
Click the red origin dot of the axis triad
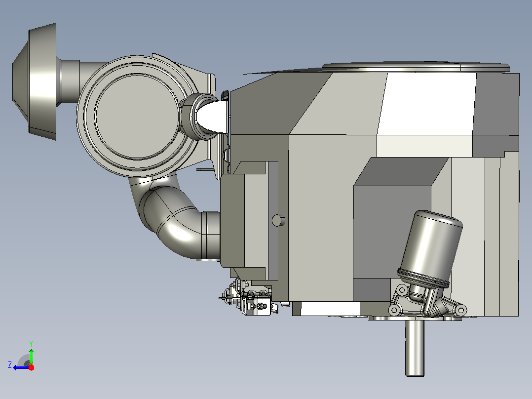[31, 367]
